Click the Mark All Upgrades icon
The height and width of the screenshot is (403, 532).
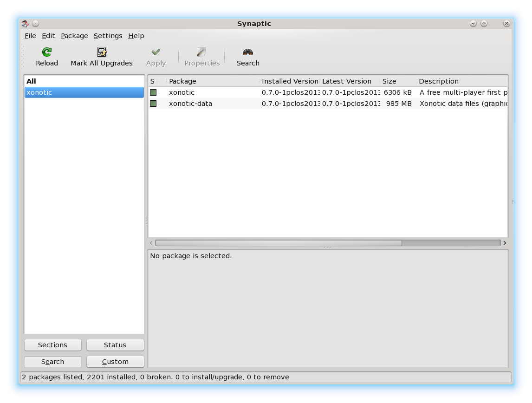102,52
